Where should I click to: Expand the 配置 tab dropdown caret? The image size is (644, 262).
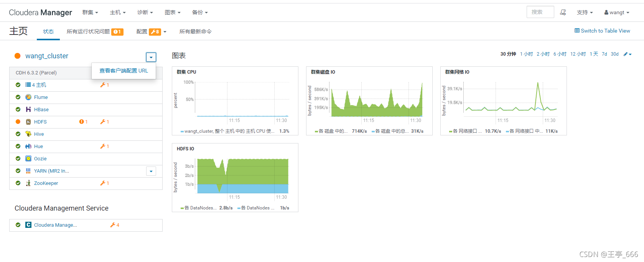[x=165, y=32]
